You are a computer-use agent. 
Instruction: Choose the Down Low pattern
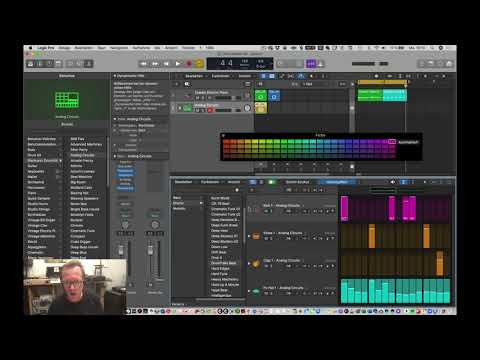coord(219,247)
